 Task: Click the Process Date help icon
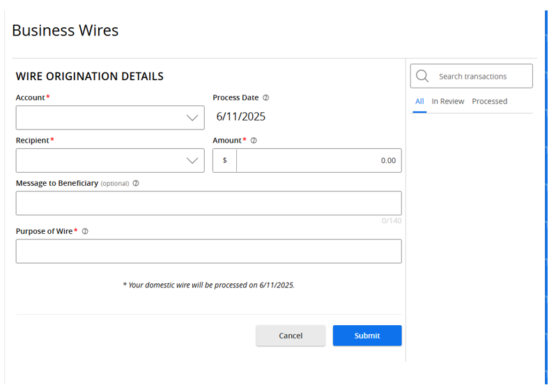(265, 97)
